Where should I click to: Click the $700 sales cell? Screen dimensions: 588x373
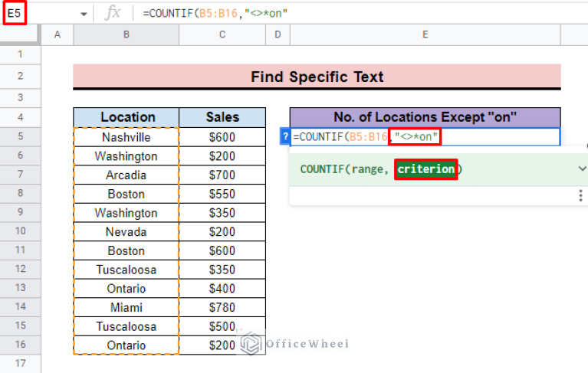pyautogui.click(x=222, y=175)
